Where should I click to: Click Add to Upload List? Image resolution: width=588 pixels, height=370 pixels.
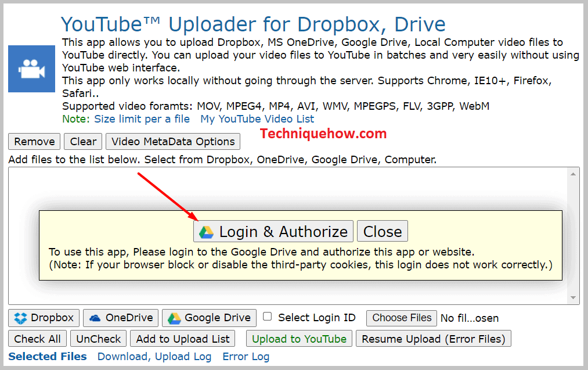point(183,339)
